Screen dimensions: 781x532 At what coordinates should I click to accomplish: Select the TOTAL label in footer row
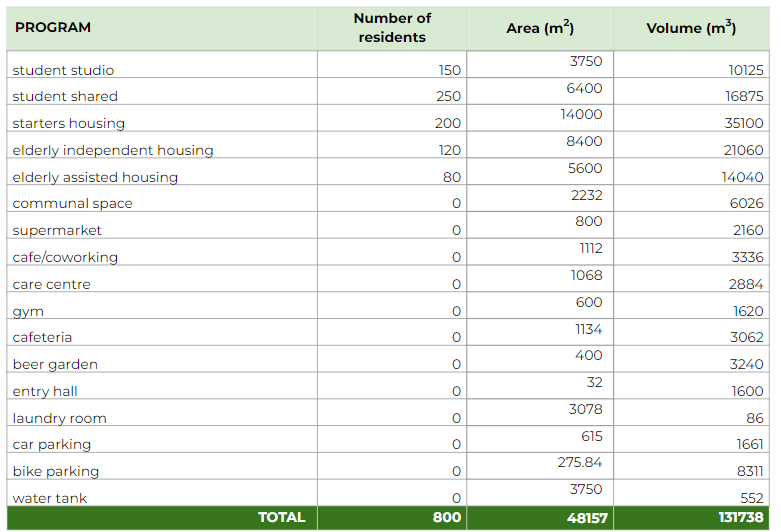281,517
